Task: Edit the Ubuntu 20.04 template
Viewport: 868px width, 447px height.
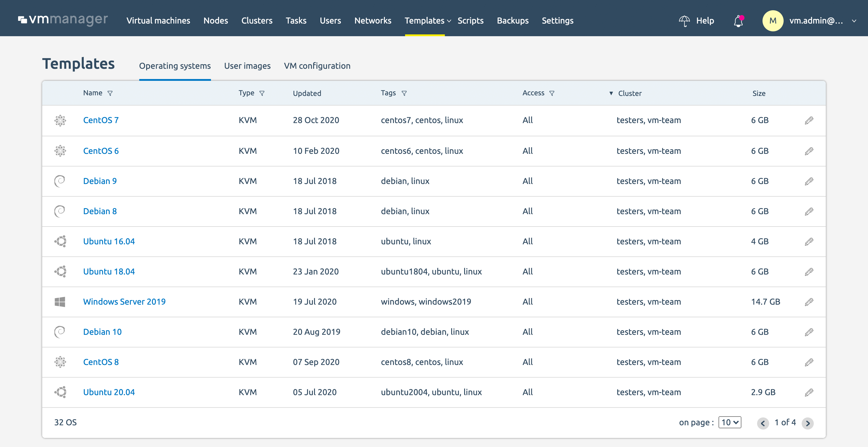Action: [x=809, y=392]
